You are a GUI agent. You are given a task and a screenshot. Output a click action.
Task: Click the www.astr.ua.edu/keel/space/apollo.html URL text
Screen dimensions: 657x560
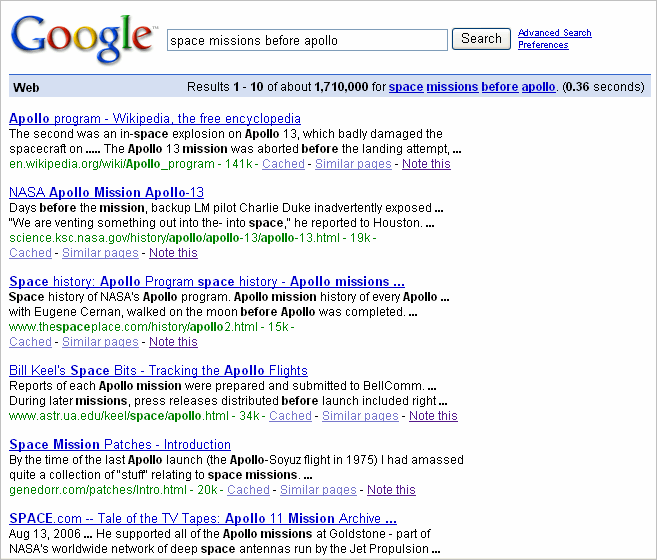119,416
